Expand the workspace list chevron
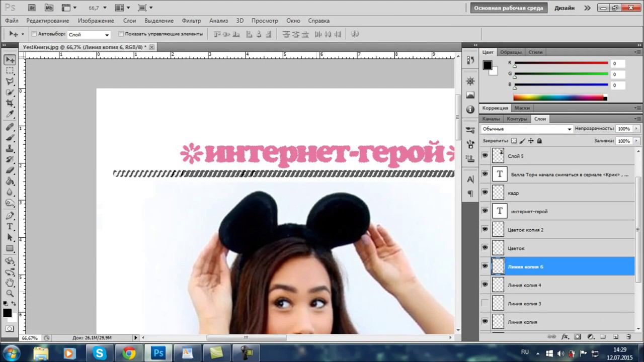This screenshot has width=644, height=362. pos(587,8)
